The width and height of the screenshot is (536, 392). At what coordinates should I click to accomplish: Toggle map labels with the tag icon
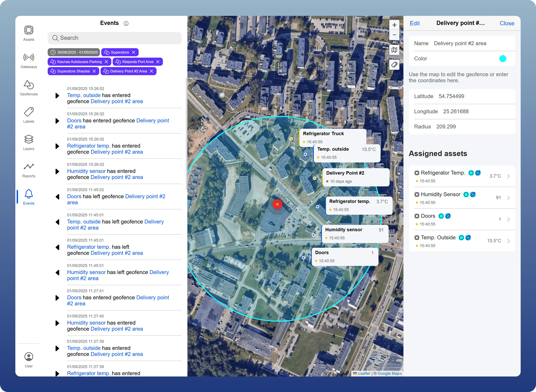click(394, 65)
